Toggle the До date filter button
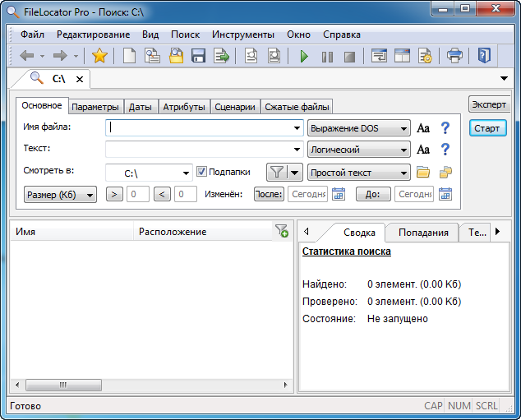The height and width of the screenshot is (420, 521). point(372,194)
